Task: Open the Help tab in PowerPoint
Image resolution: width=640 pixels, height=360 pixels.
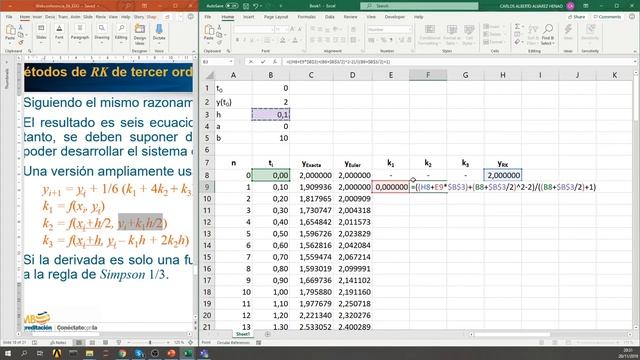Action: click(x=126, y=17)
